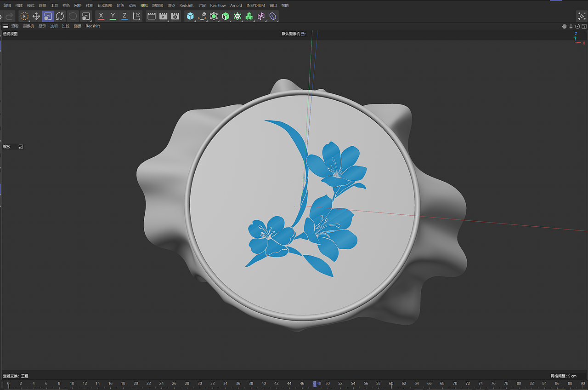Click the viewport pan hand icon
This screenshot has width=588, height=390.
point(565,26)
